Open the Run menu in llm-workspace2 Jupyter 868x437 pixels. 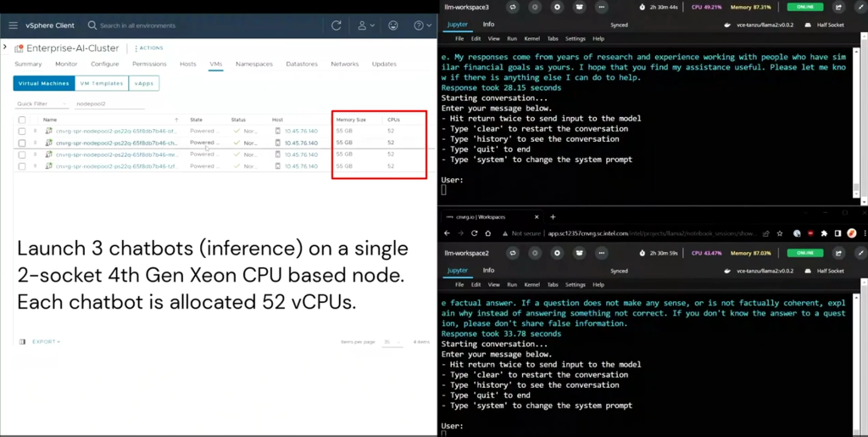512,285
